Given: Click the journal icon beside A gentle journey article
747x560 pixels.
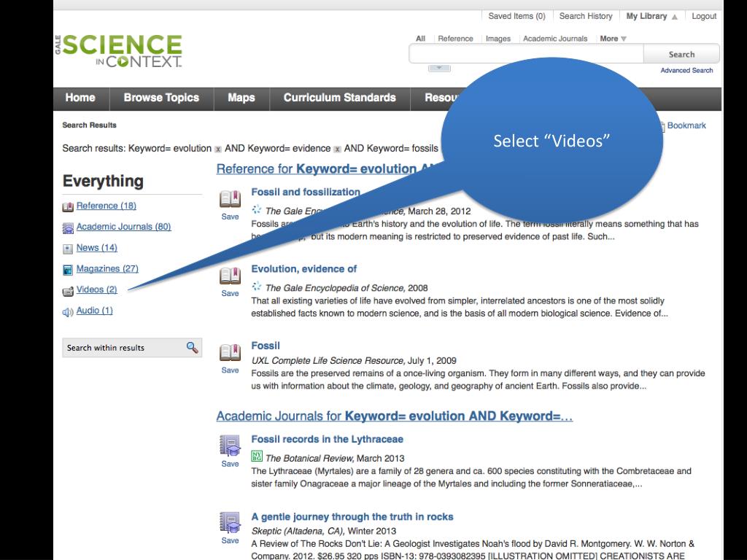Looking at the screenshot, I should (230, 522).
